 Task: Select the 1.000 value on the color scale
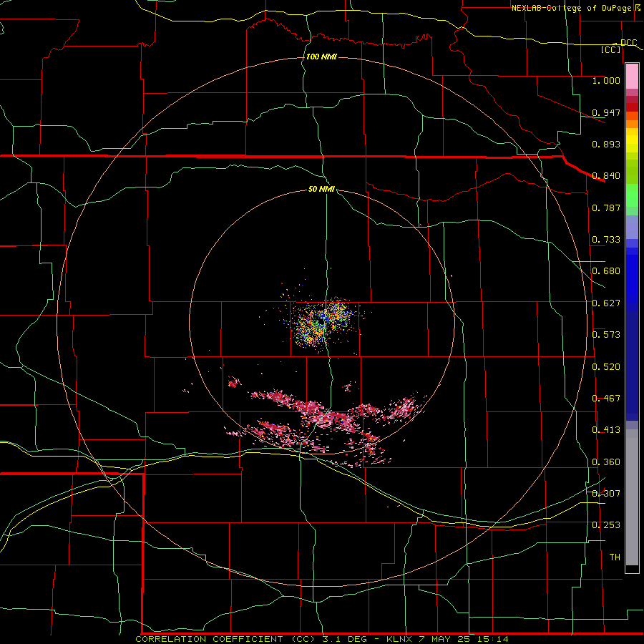click(x=606, y=80)
